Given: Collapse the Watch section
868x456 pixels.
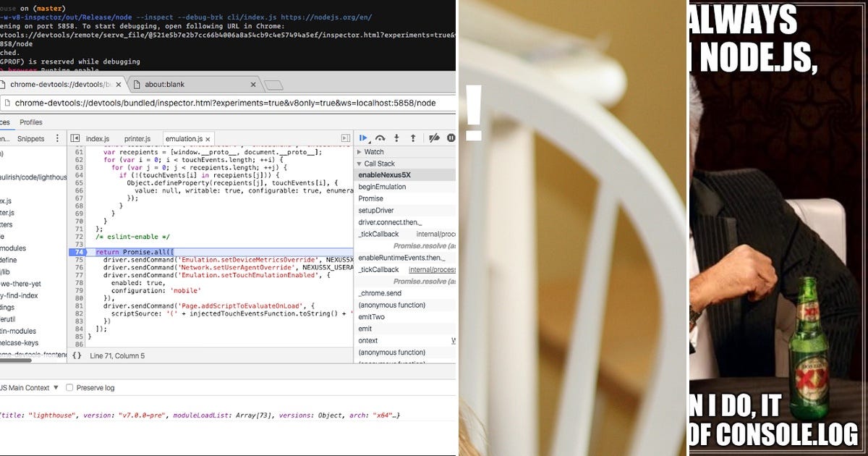Looking at the screenshot, I should [358, 151].
